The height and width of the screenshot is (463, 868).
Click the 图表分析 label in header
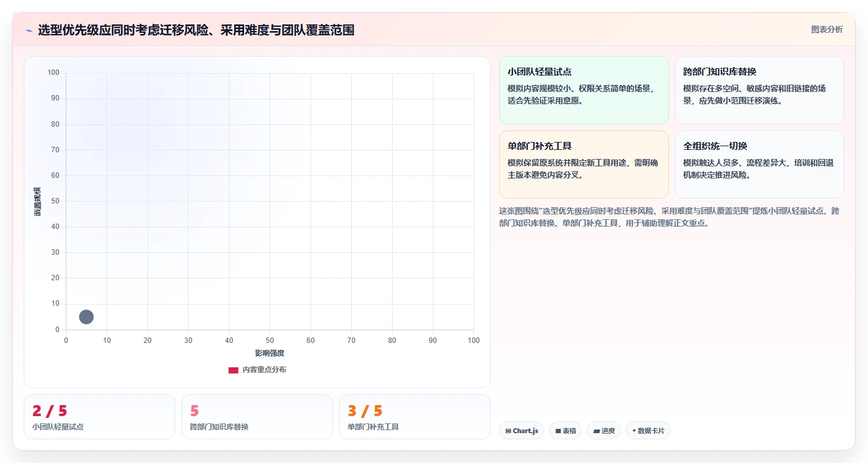point(827,29)
